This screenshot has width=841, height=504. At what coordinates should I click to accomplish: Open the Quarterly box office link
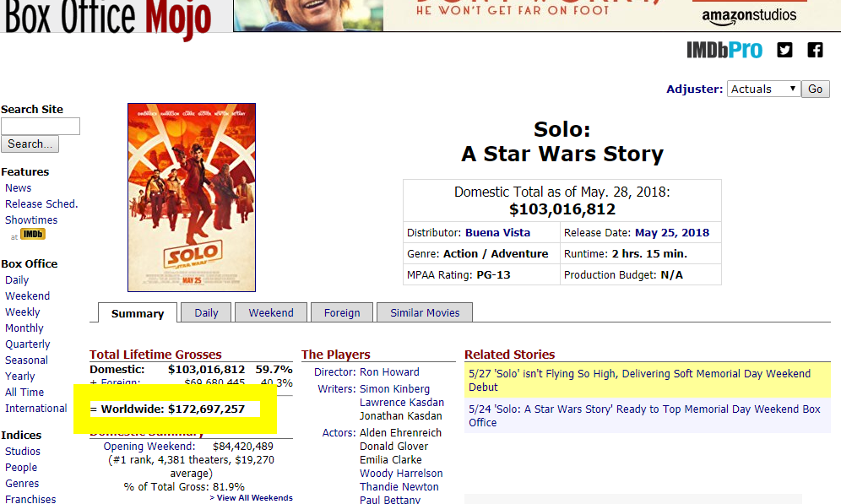tap(27, 344)
